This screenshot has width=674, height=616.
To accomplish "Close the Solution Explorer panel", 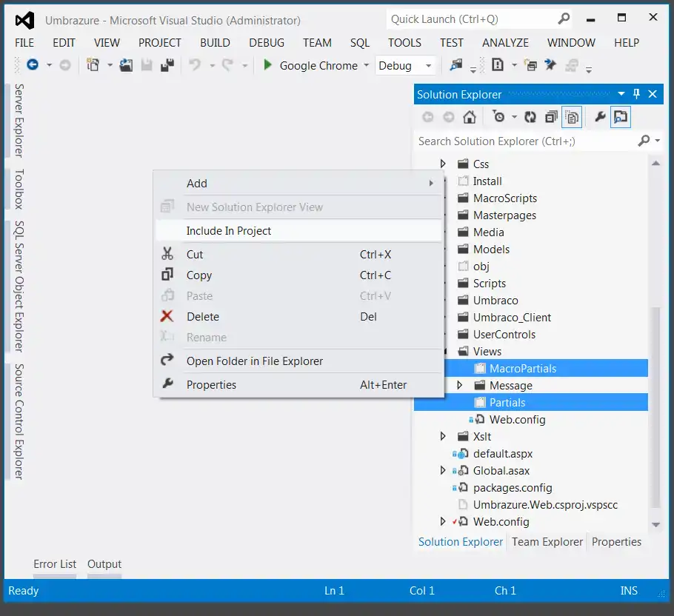I will pyautogui.click(x=653, y=93).
